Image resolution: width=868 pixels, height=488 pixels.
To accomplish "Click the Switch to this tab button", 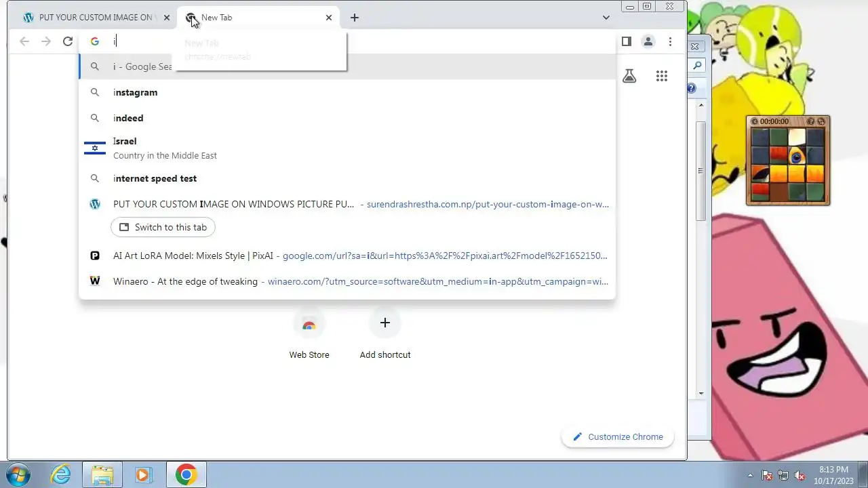I will point(163,227).
